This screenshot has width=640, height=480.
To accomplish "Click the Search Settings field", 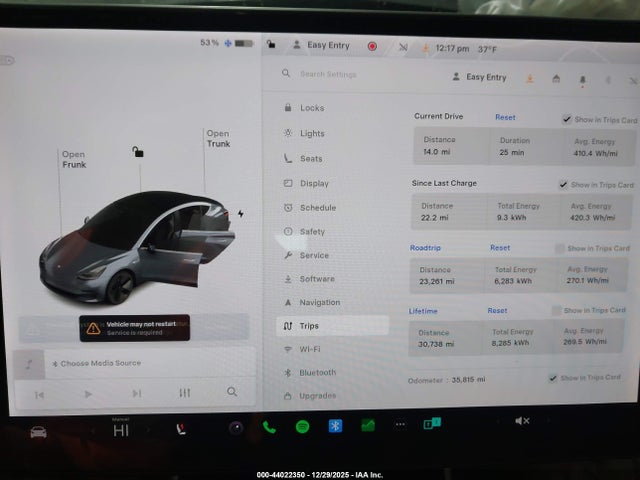I will (329, 74).
